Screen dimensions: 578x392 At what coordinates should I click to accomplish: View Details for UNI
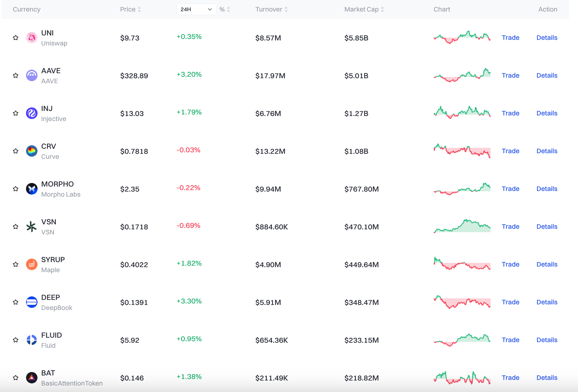coord(547,38)
